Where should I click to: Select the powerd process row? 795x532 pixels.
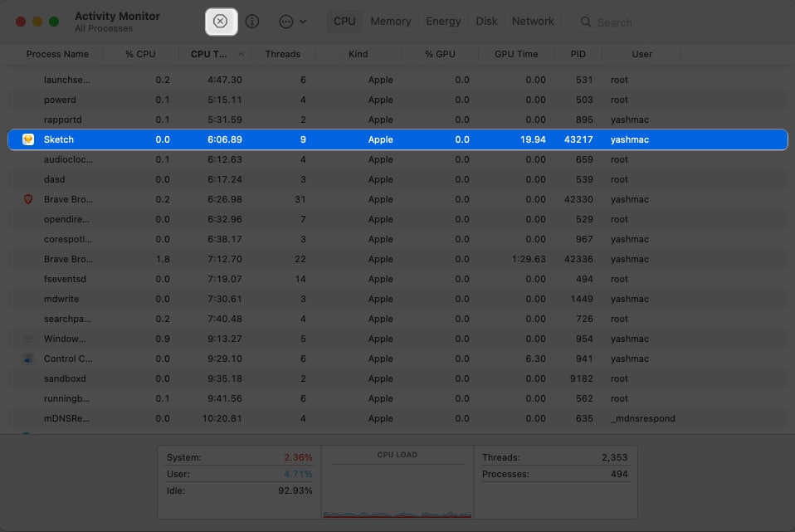pos(397,100)
